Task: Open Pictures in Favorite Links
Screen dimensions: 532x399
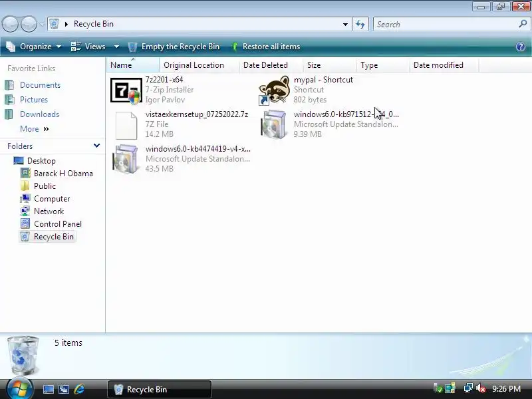Action: click(x=34, y=100)
